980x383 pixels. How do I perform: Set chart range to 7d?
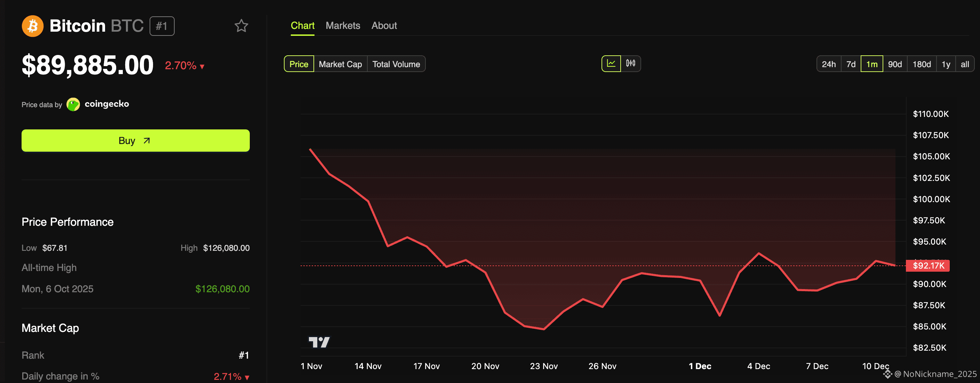851,64
